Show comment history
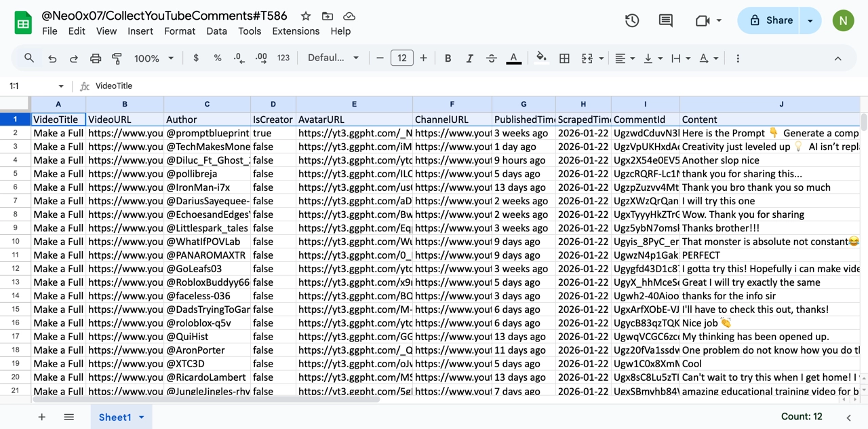868x429 pixels. point(665,20)
